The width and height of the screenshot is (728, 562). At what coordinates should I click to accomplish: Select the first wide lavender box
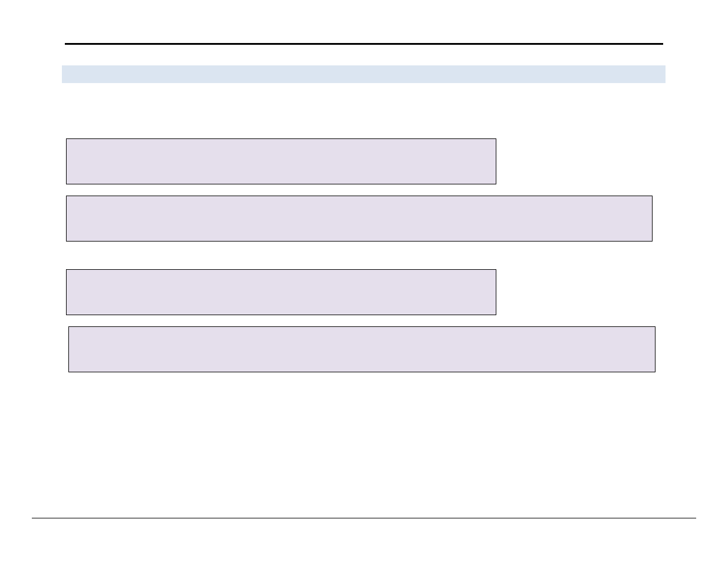[x=359, y=219]
